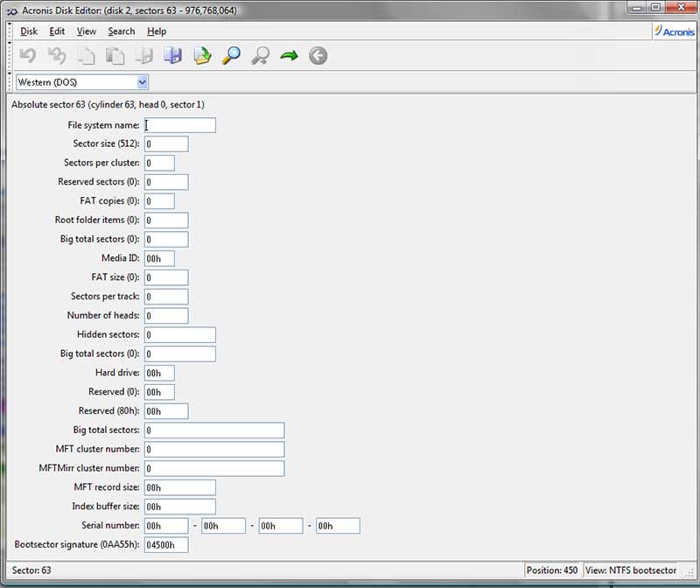Click the Copy toolbar icon
This screenshot has height=588, width=700.
click(86, 56)
